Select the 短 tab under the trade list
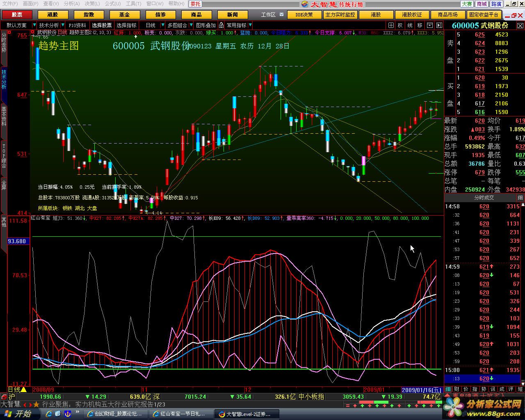Screen dimensions: 525x420 coord(520,389)
